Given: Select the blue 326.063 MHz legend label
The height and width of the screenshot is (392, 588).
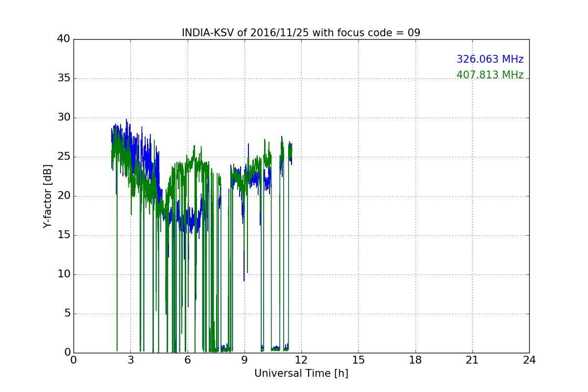Looking at the screenshot, I should click(x=490, y=59).
